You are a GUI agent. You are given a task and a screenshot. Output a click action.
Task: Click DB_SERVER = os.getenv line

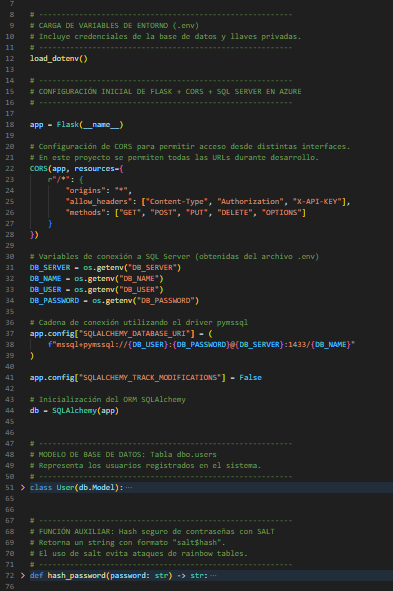pos(106,268)
